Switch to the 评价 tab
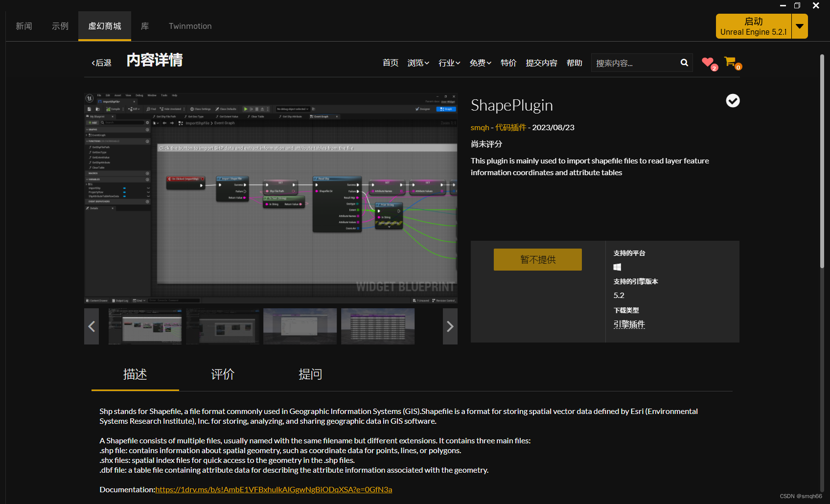This screenshot has width=830, height=504. coord(223,374)
